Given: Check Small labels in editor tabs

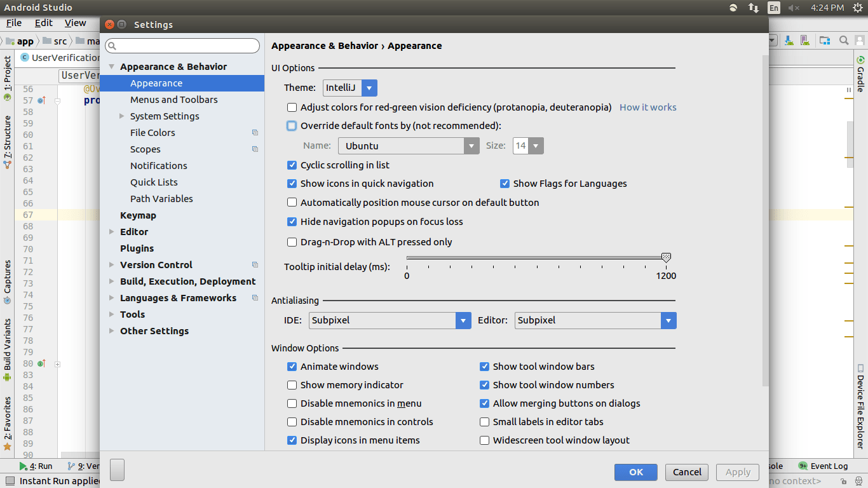Looking at the screenshot, I should pyautogui.click(x=484, y=422).
